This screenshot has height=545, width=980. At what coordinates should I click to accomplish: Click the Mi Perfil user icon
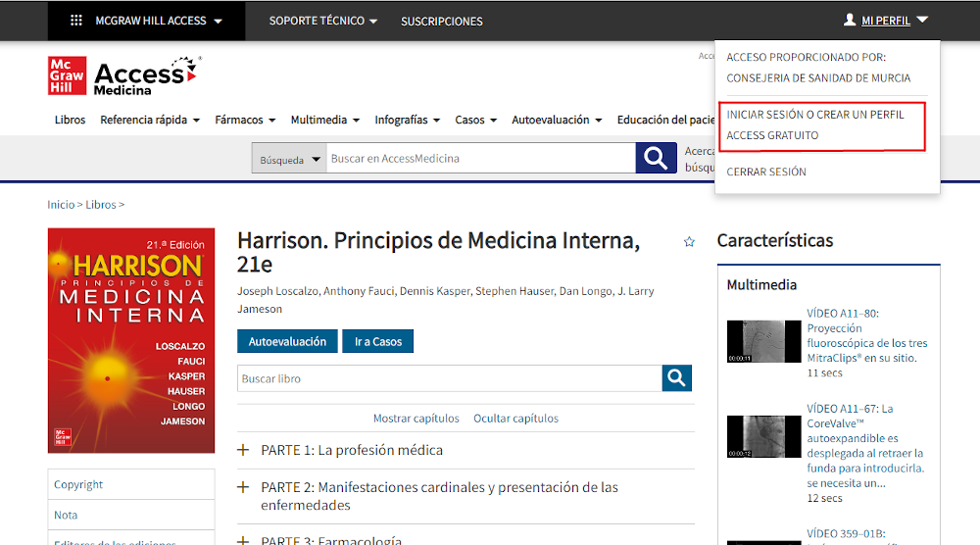coord(850,20)
